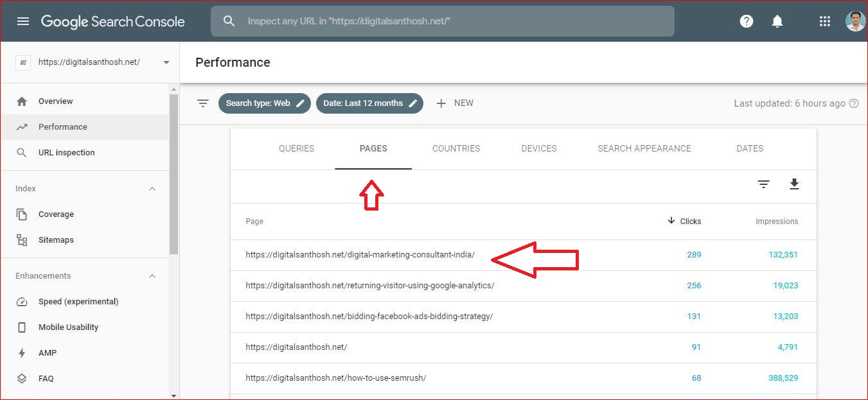
Task: Open the notifications bell
Action: click(777, 21)
